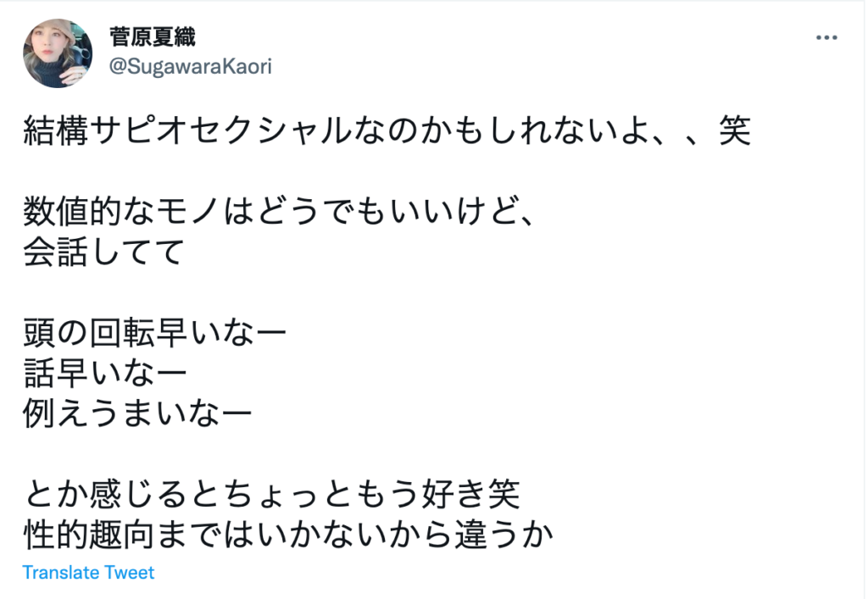Click the 笑 character ending the first line

(735, 131)
